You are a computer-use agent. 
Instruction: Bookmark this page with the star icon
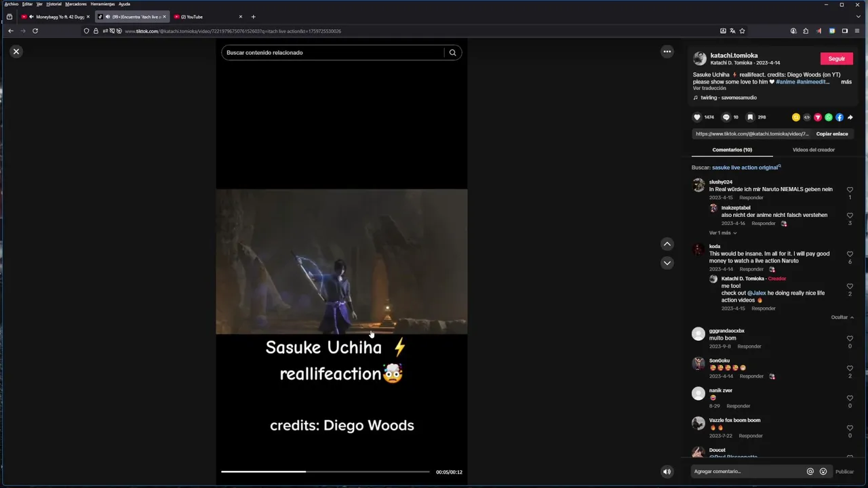(742, 31)
